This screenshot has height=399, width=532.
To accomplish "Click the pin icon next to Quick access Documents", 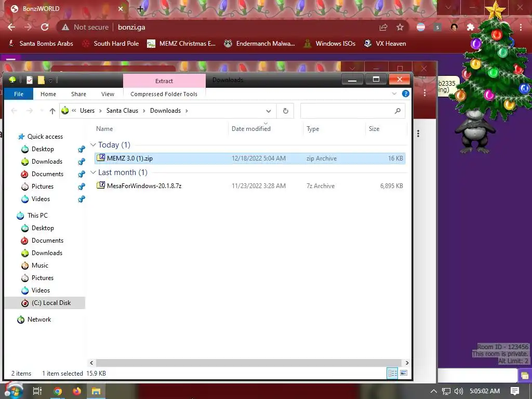I will [81, 174].
